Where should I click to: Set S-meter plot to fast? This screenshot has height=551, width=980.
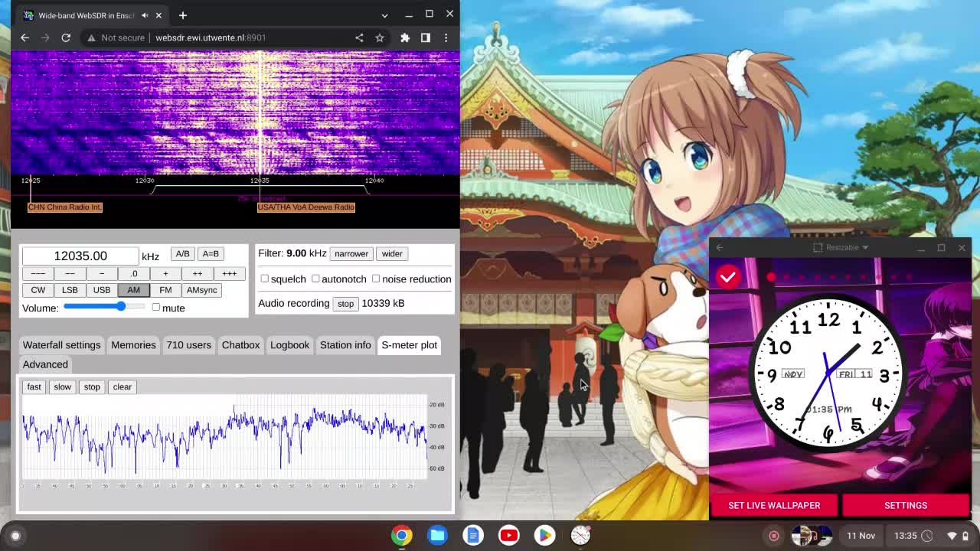pos(34,386)
